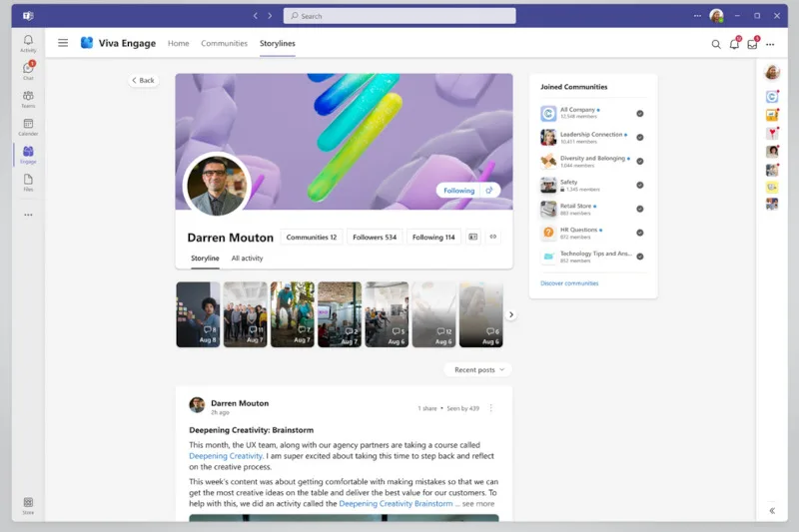799x532 pixels.
Task: Switch to the Communities tab
Action: pos(224,43)
